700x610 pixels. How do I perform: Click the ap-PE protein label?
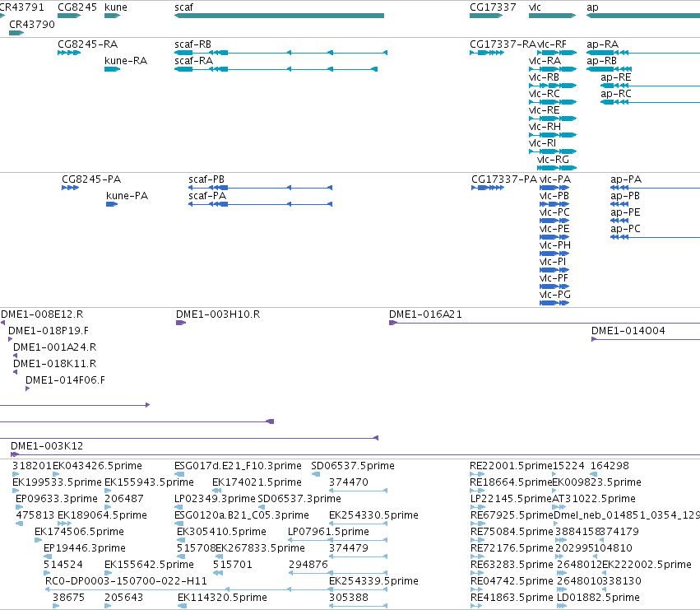[x=625, y=212]
